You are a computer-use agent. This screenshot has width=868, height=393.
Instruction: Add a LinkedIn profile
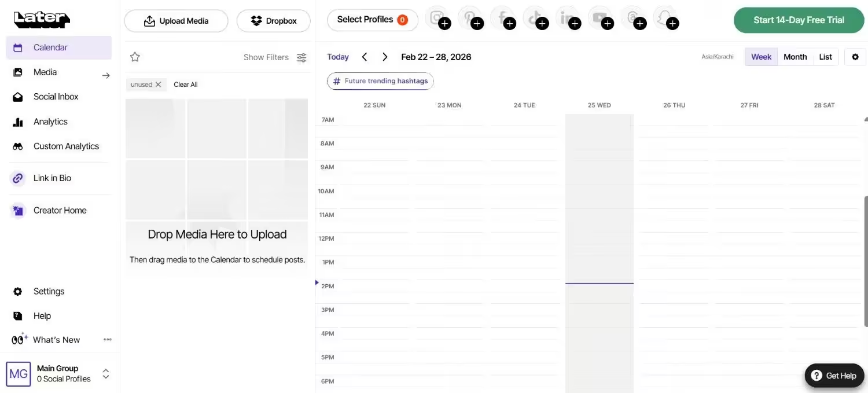coord(568,19)
